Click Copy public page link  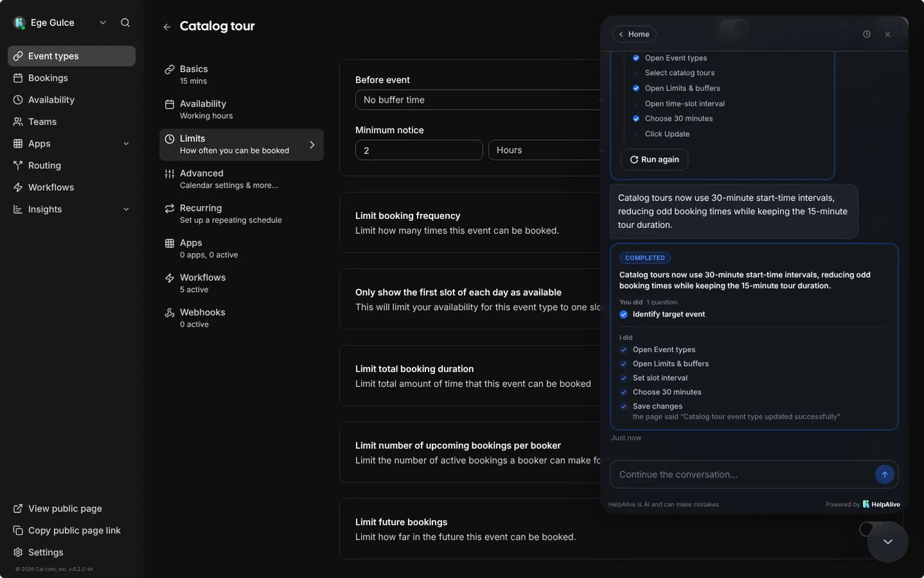coord(71,530)
